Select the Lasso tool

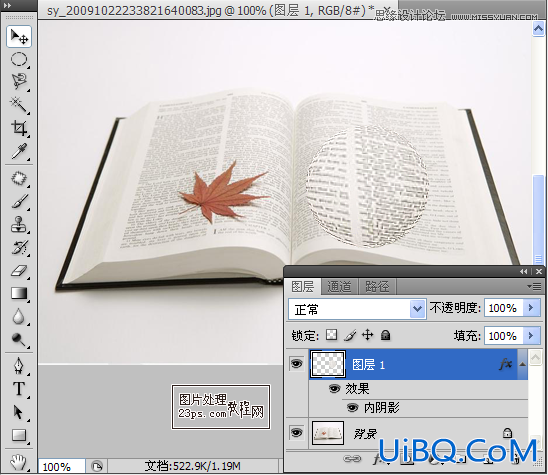coord(19,81)
